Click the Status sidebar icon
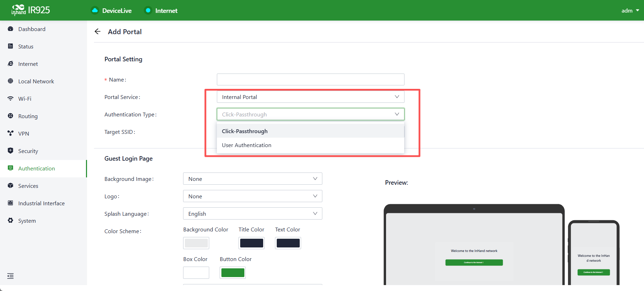 (10, 46)
